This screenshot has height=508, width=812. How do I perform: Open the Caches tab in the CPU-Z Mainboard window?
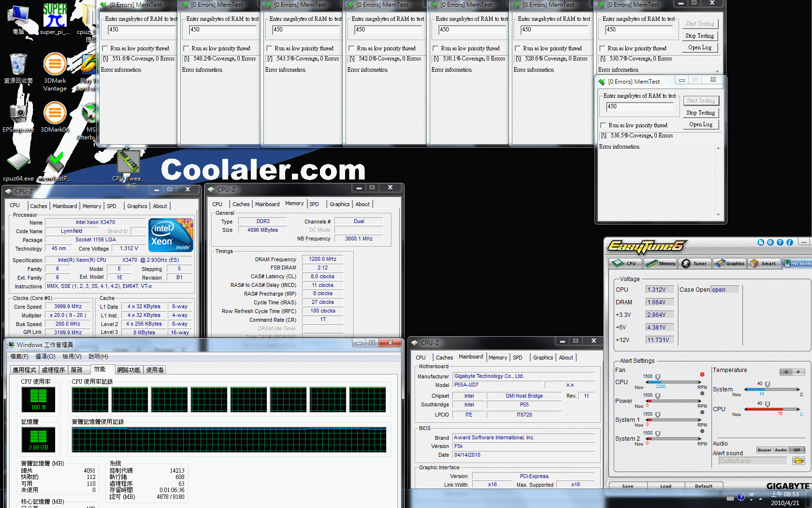pyautogui.click(x=445, y=358)
